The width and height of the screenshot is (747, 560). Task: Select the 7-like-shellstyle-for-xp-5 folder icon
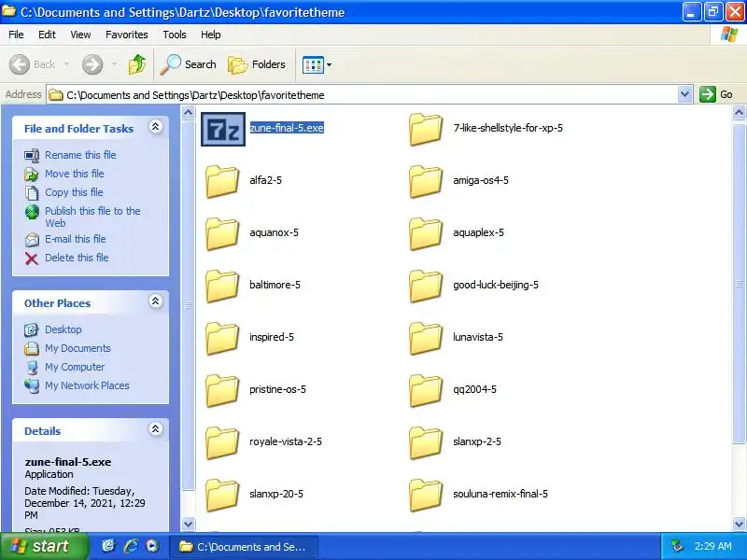pyautogui.click(x=426, y=129)
